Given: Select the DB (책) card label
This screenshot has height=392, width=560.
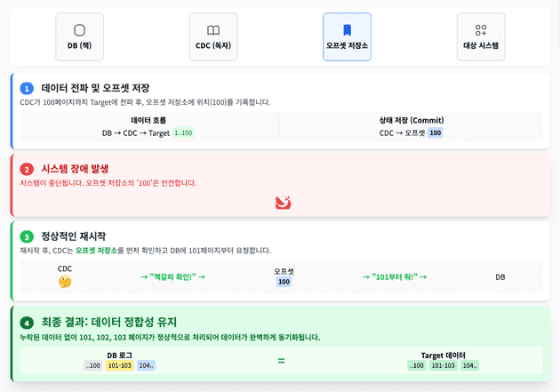Looking at the screenshot, I should click(x=79, y=45).
